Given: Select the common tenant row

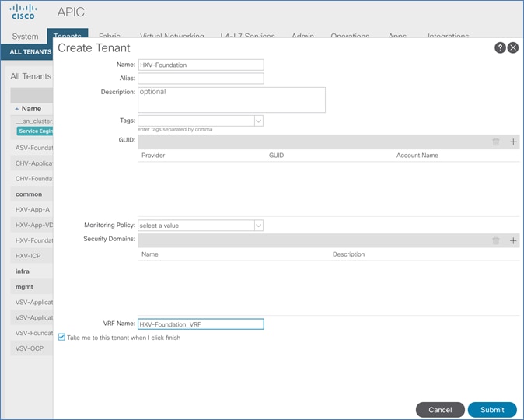Looking at the screenshot, I should (32, 194).
